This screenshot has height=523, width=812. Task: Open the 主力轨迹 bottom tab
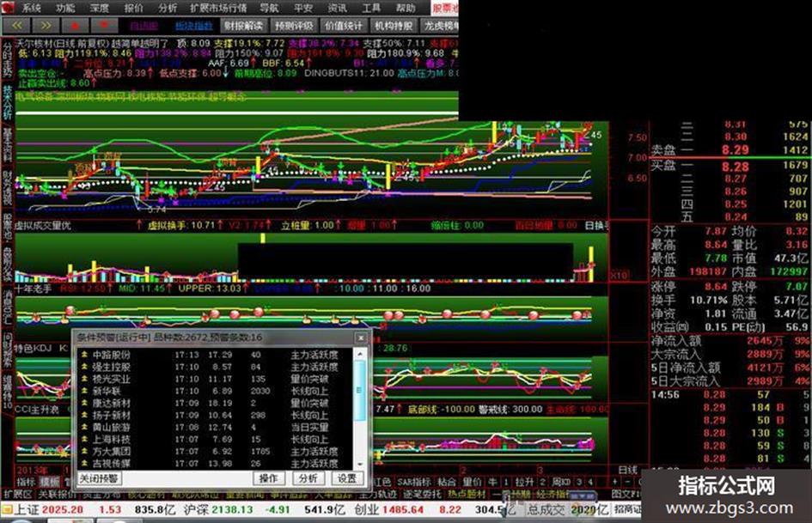[377, 495]
